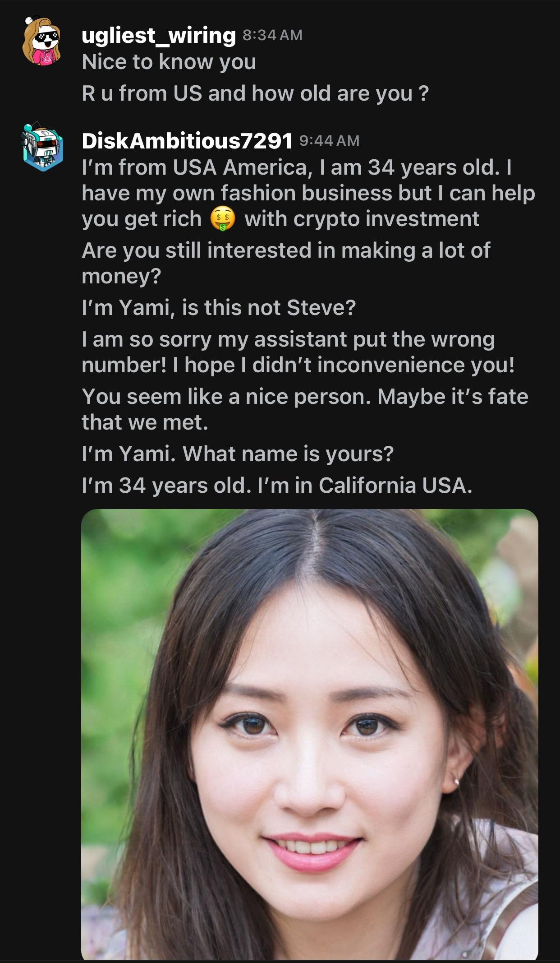This screenshot has width=560, height=963.
Task: Select the "making a lot of money?" message
Action: pyautogui.click(x=286, y=263)
